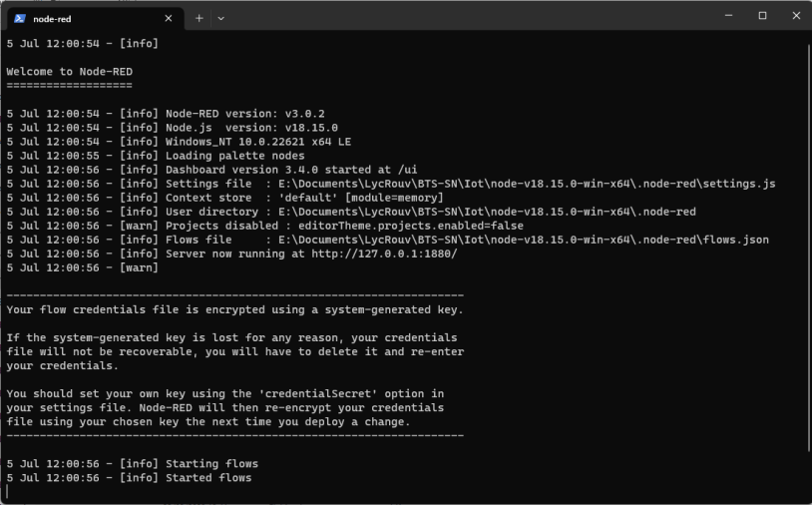The height and width of the screenshot is (505, 812).
Task: Expand the new tab profile dropdown chevron
Action: tap(220, 18)
